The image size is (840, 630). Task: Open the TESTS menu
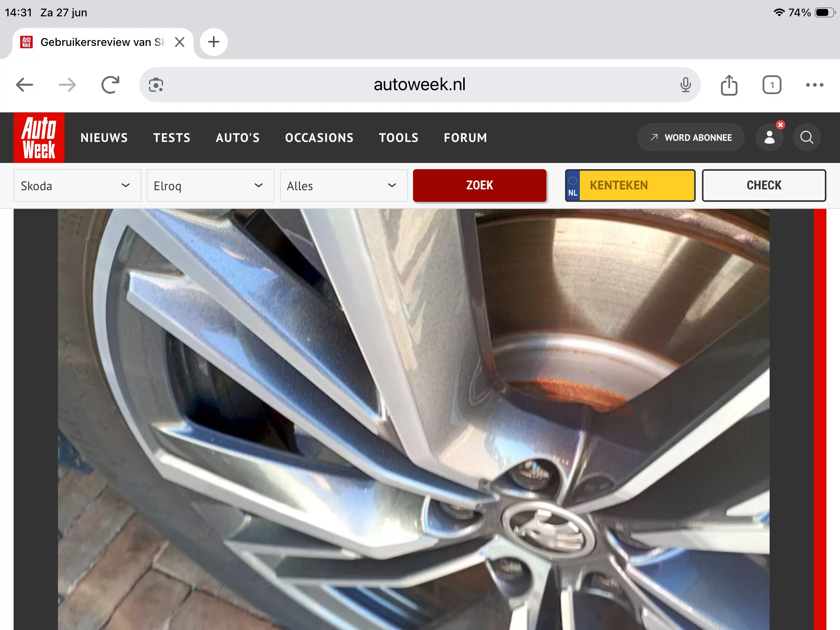171,138
